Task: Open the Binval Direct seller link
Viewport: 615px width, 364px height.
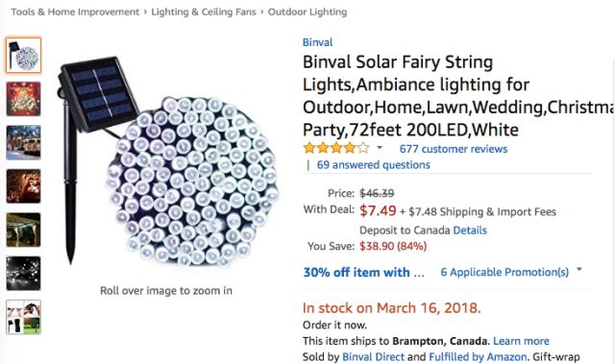Action: [373, 357]
